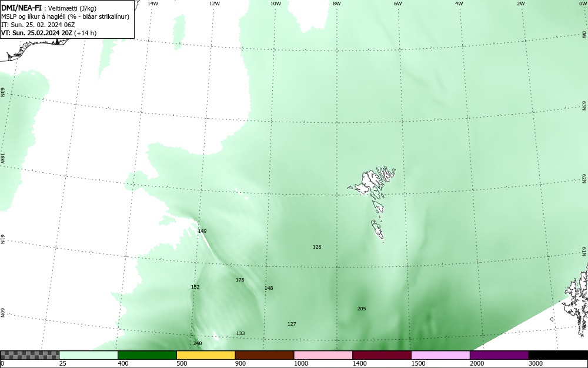Click the 14W longitude label
Screen dimensions: 588x368
(x=153, y=4)
